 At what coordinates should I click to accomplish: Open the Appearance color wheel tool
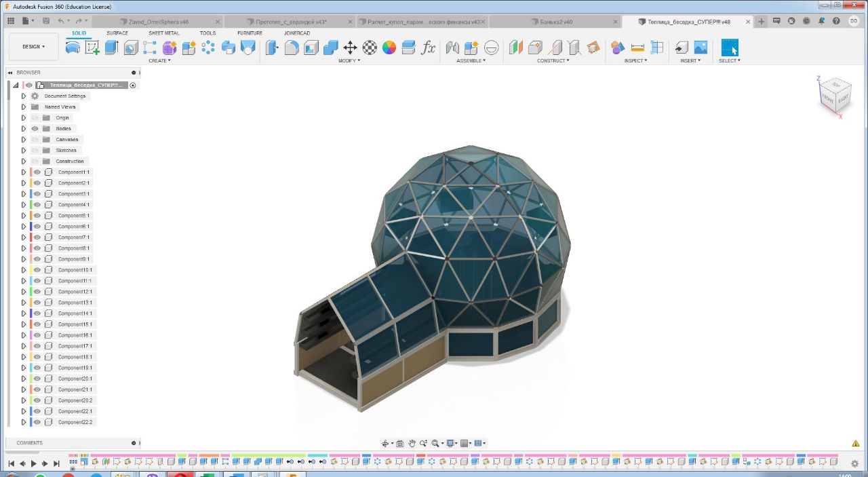click(x=389, y=47)
